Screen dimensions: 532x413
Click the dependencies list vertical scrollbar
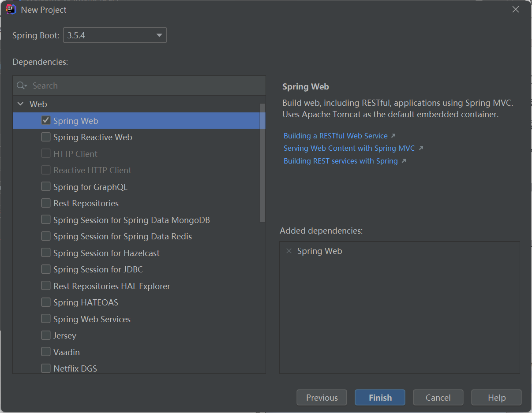pyautogui.click(x=262, y=163)
